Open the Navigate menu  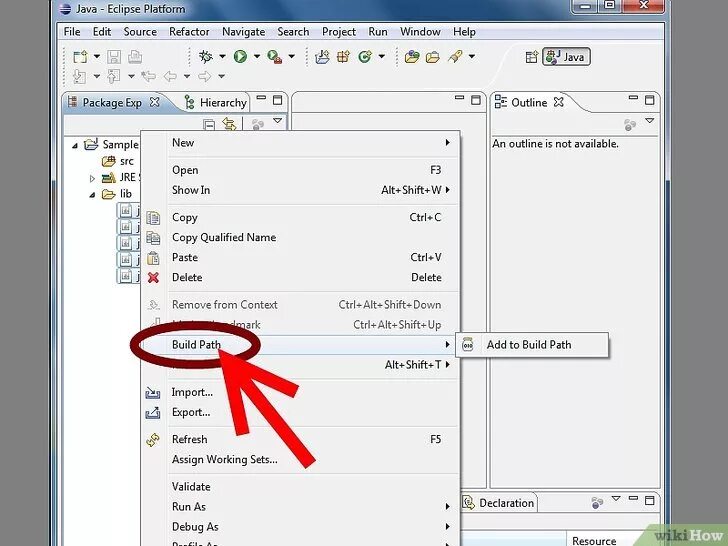243,32
